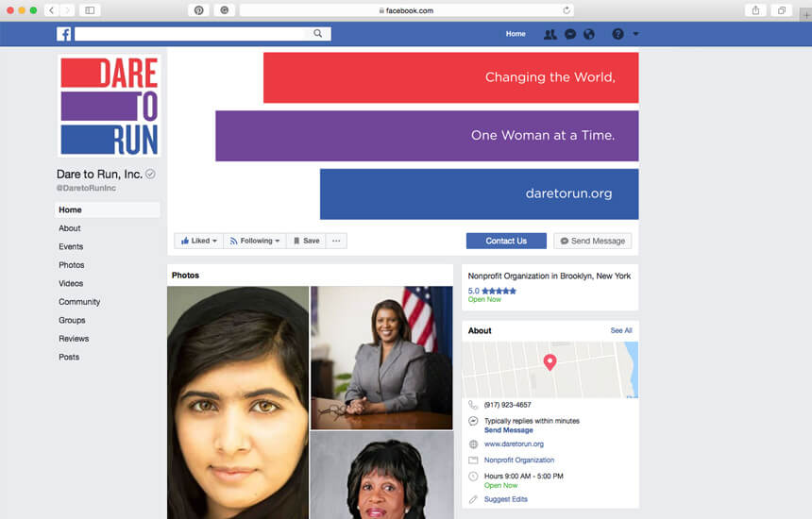Open the Liked dropdown button

[199, 241]
